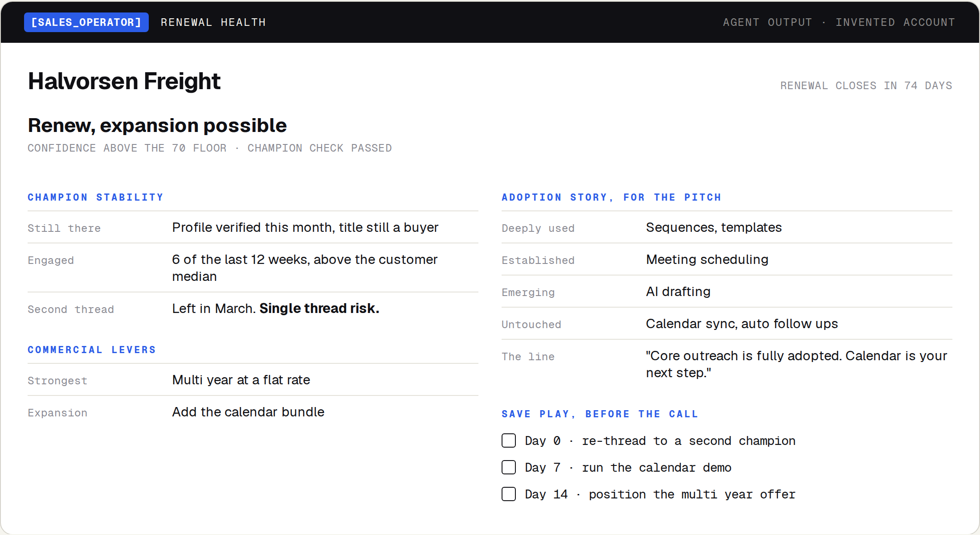The height and width of the screenshot is (535, 980).
Task: Open the Save Play, Before The Call header
Action: 600,414
